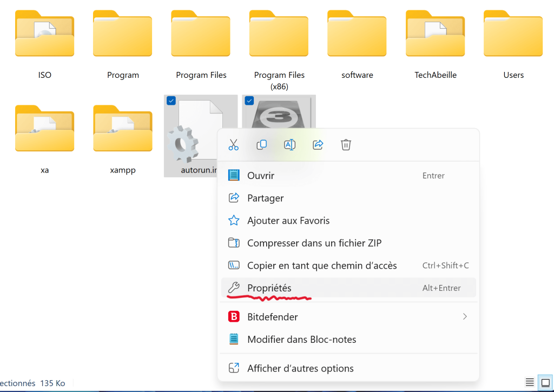
Task: Click the Copy icon in context menu
Action: click(x=261, y=144)
